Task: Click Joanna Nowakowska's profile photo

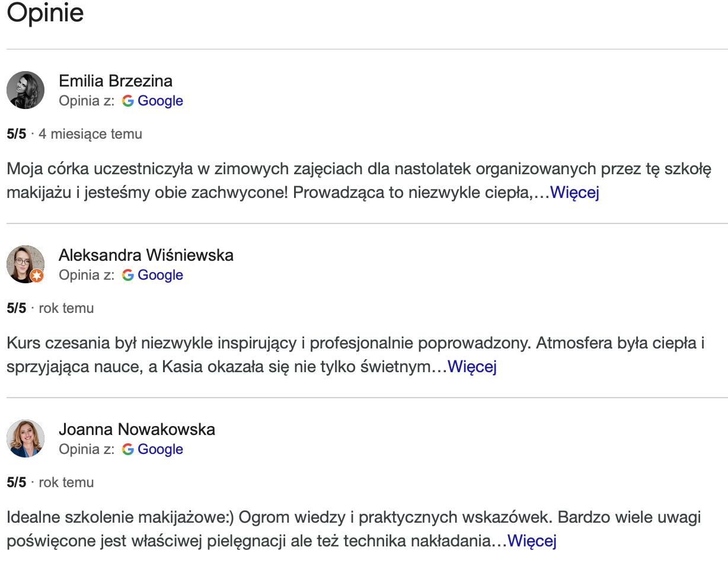Action: 25,439
